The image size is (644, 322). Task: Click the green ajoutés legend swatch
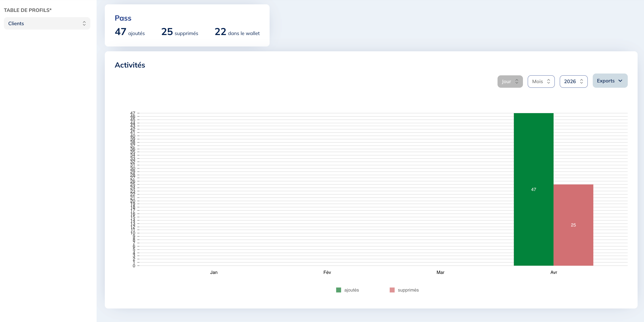(x=338, y=290)
